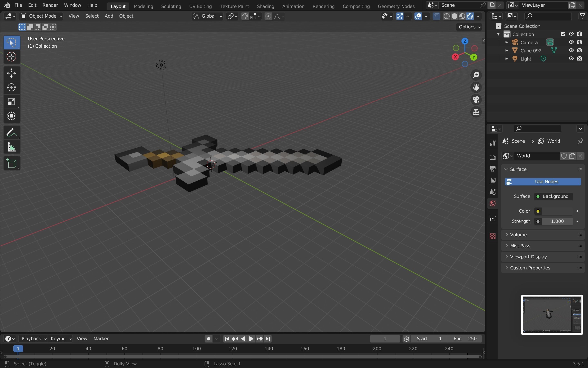Select the Select Box tool
588x368 pixels.
click(11, 43)
